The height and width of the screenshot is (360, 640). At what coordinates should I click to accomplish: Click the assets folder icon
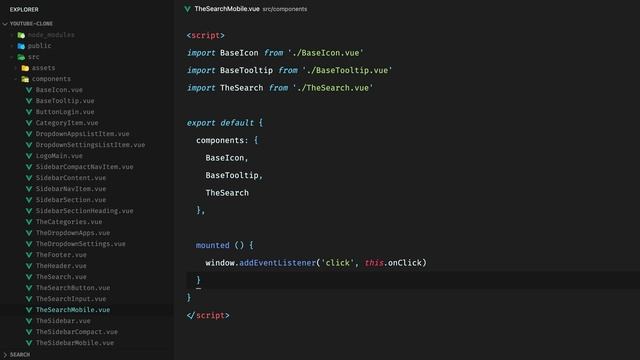pyautogui.click(x=25, y=68)
